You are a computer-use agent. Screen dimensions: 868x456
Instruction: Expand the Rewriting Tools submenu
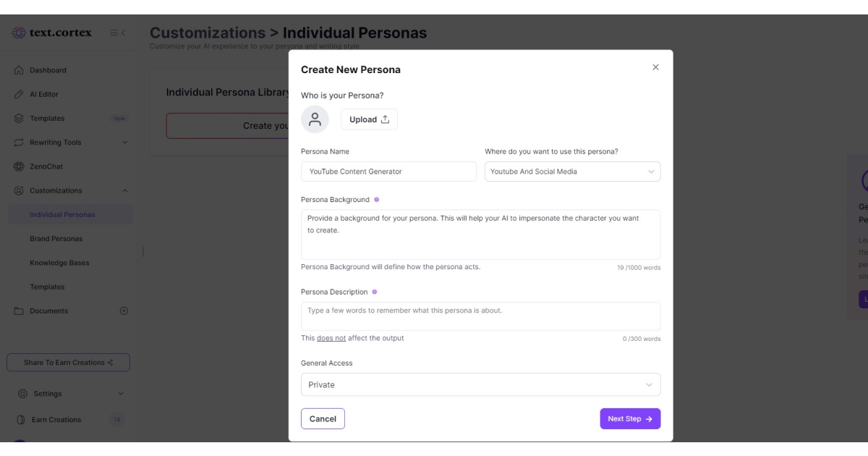tap(124, 143)
